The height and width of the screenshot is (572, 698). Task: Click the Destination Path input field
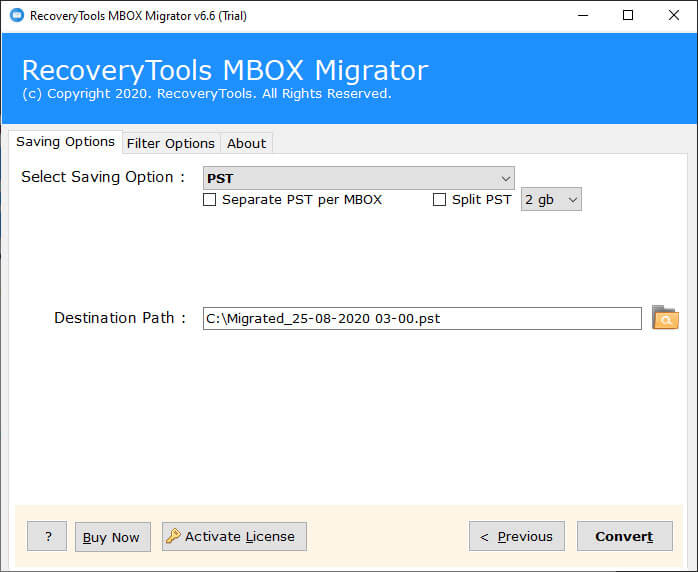coord(422,318)
